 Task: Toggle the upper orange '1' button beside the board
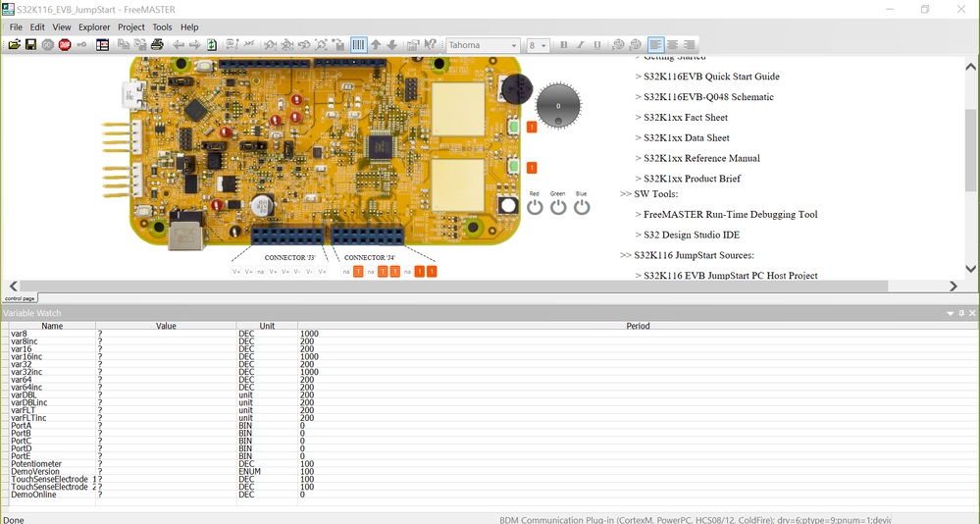[x=532, y=127]
